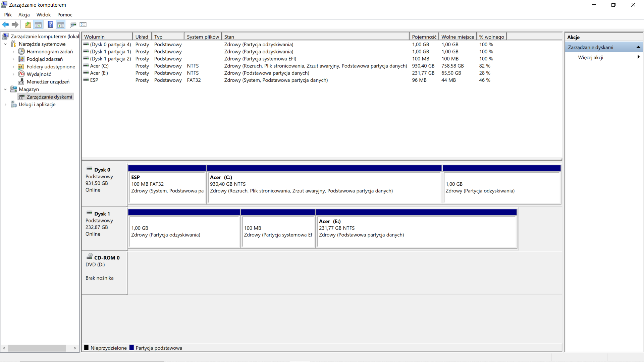Click the Event Viewer (Podgląd zdarzeń) icon
644x362 pixels.
21,59
